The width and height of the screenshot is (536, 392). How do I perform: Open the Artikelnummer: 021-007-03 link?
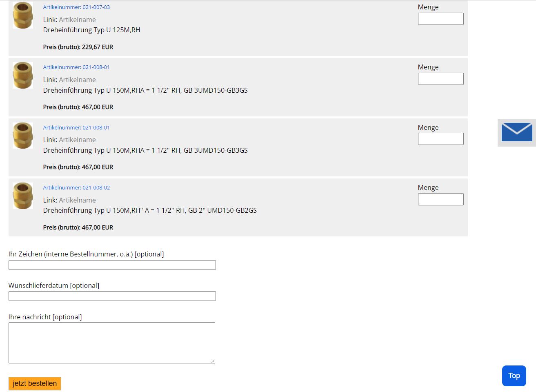(x=76, y=7)
